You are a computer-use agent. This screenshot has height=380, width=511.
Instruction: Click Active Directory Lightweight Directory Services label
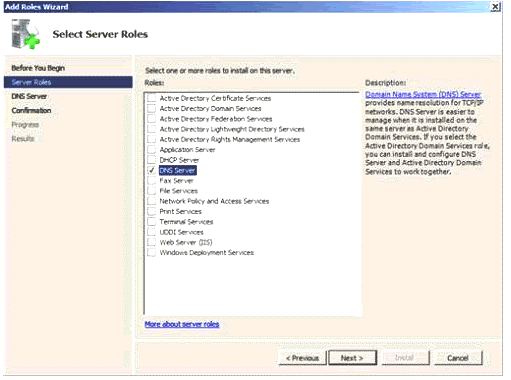(232, 129)
